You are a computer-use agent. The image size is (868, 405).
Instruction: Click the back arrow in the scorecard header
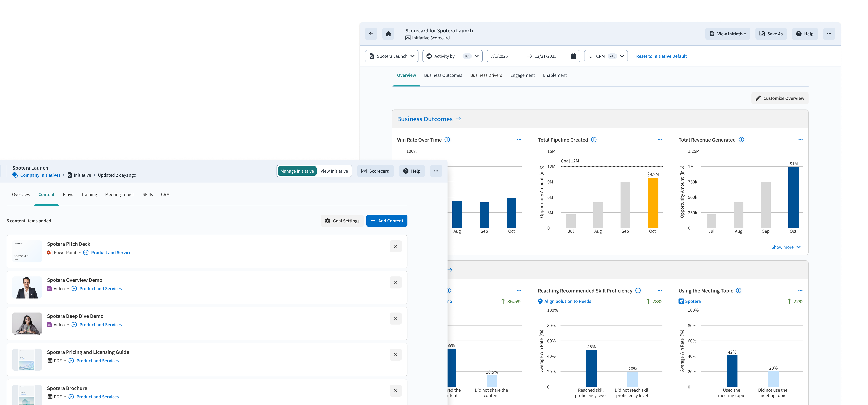click(x=371, y=34)
